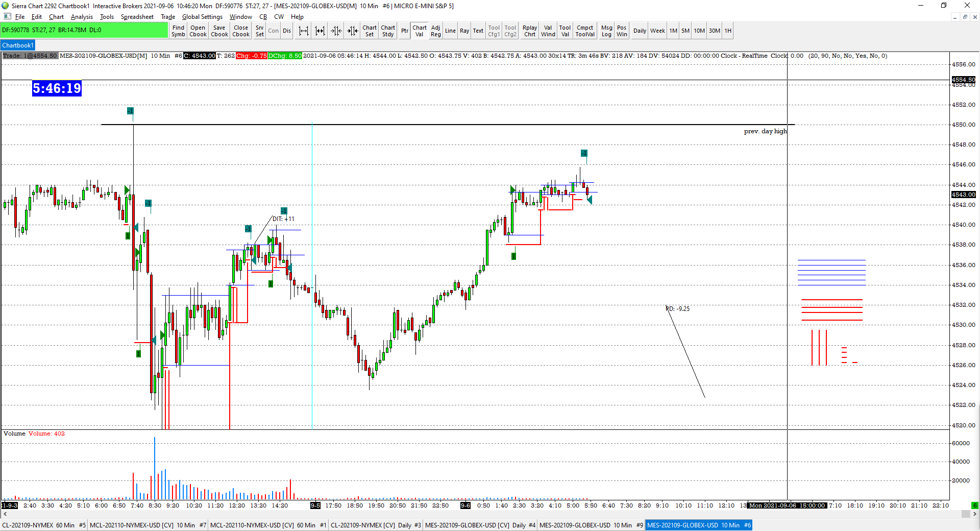
Task: Open Chart Set settings
Action: click(x=370, y=31)
